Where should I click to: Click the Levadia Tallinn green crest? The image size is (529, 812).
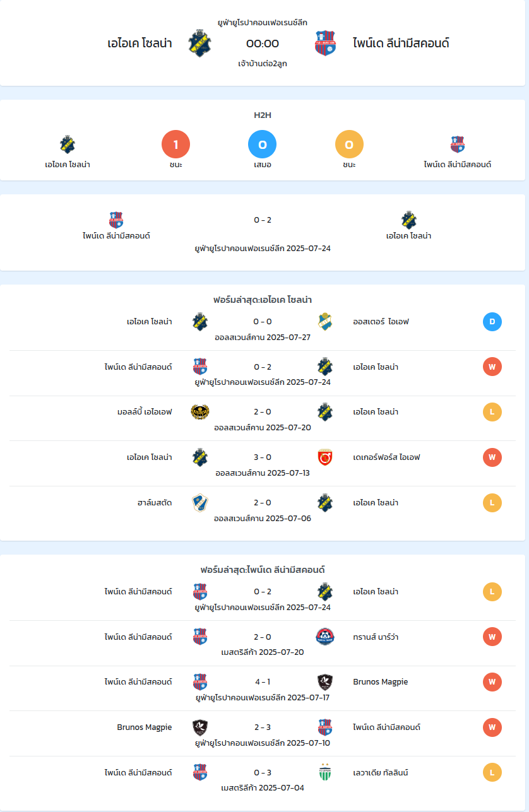(x=325, y=772)
